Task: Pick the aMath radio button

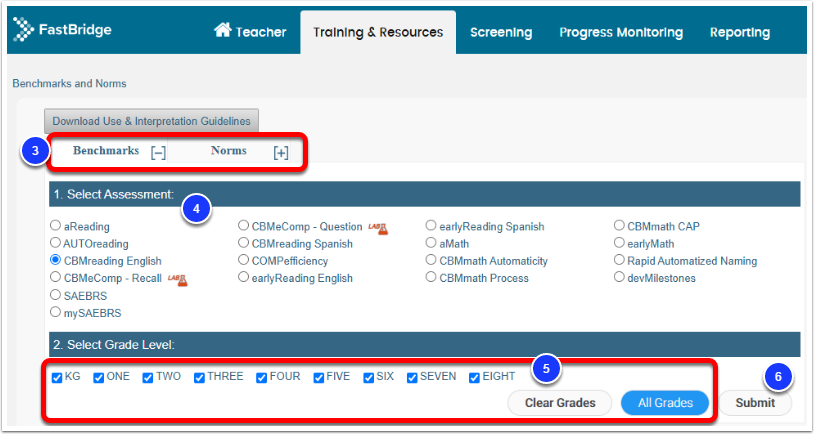Action: click(x=431, y=242)
